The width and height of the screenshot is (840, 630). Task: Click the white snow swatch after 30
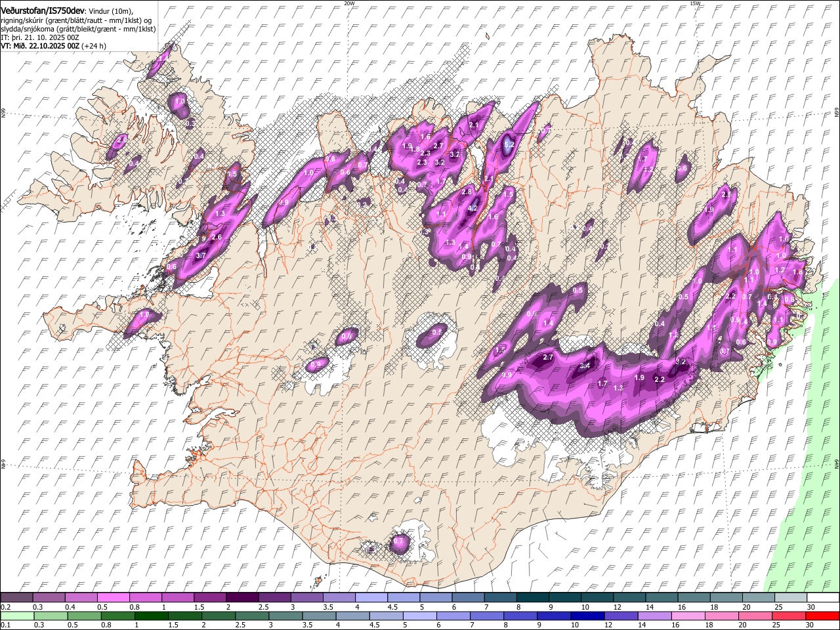822,597
